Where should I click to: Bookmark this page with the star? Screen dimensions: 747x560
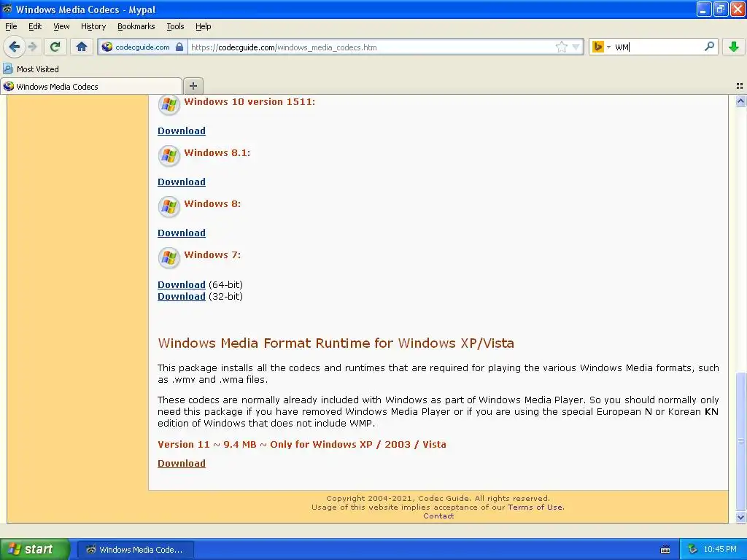coord(561,47)
